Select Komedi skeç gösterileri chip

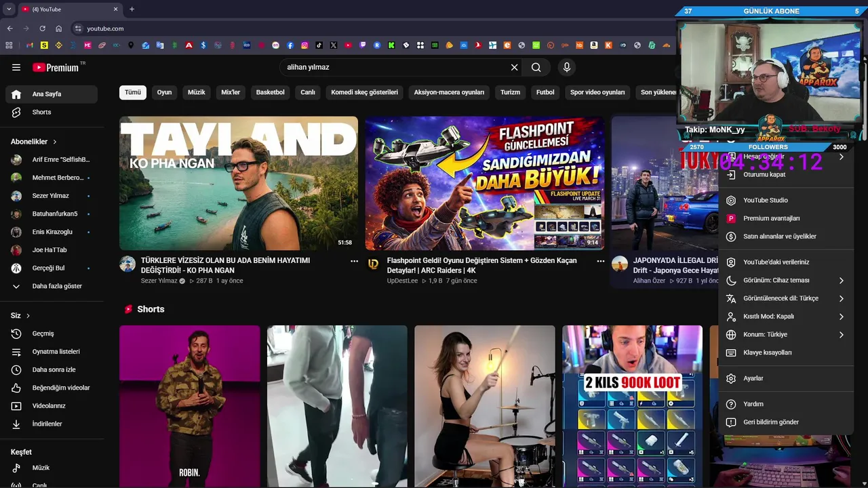[364, 92]
